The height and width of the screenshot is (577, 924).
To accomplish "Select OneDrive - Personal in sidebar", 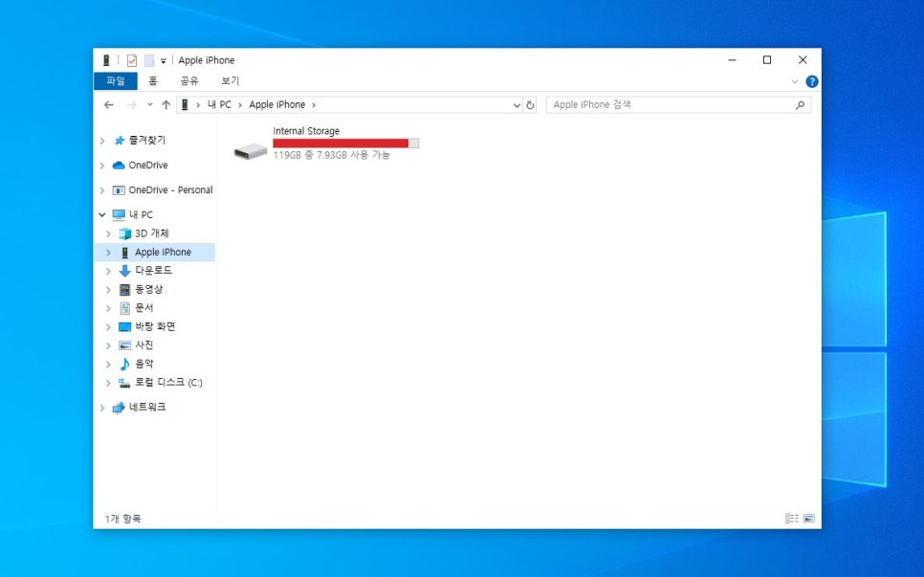I will [x=170, y=189].
